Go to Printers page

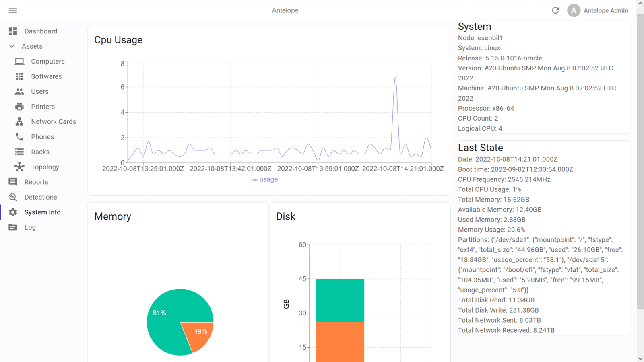43,107
